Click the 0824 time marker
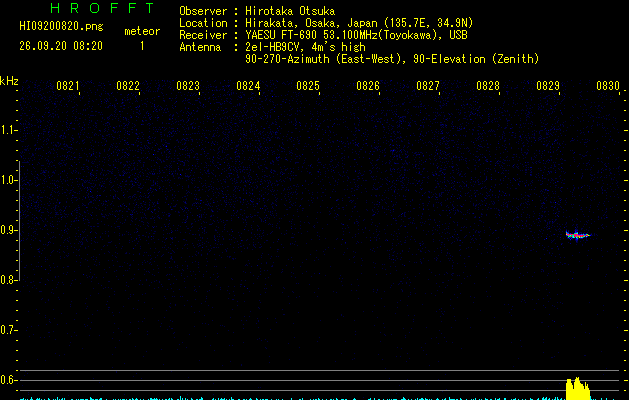 pyautogui.click(x=248, y=86)
